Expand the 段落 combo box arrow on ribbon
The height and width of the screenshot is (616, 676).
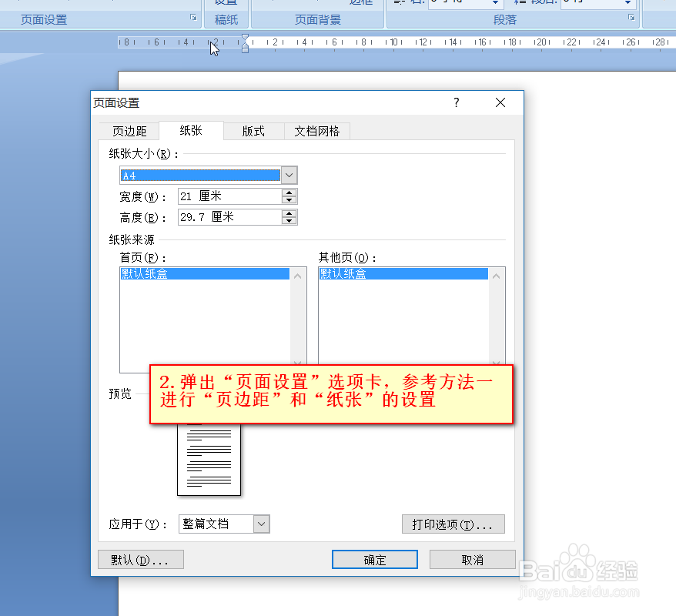tap(495, 5)
